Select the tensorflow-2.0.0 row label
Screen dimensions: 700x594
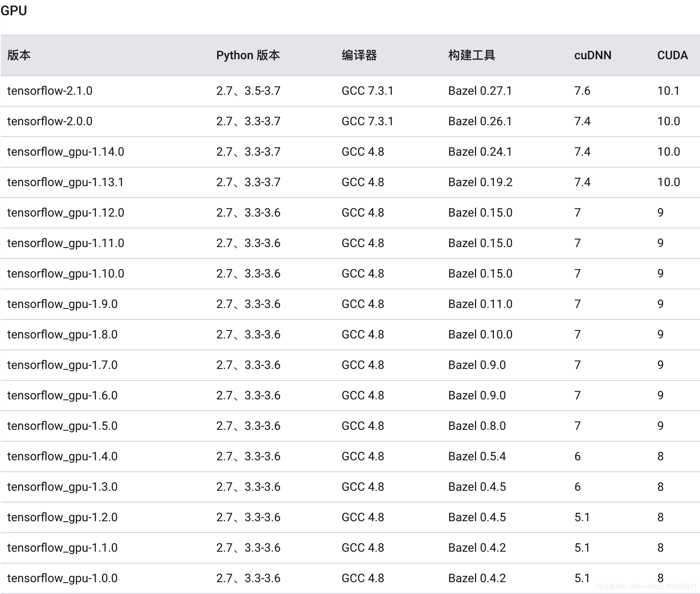[x=50, y=121]
